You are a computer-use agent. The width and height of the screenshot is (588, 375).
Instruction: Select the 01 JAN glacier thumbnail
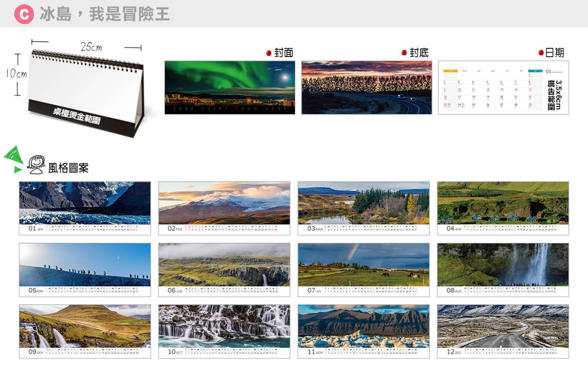click(x=85, y=208)
